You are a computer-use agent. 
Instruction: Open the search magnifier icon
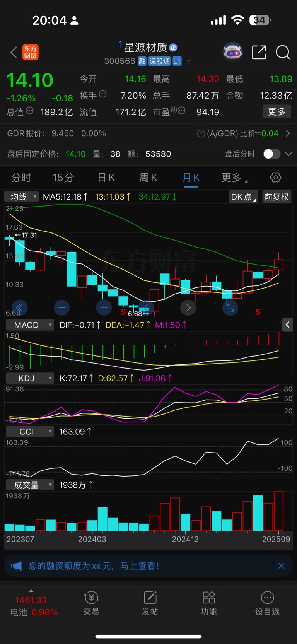[283, 52]
